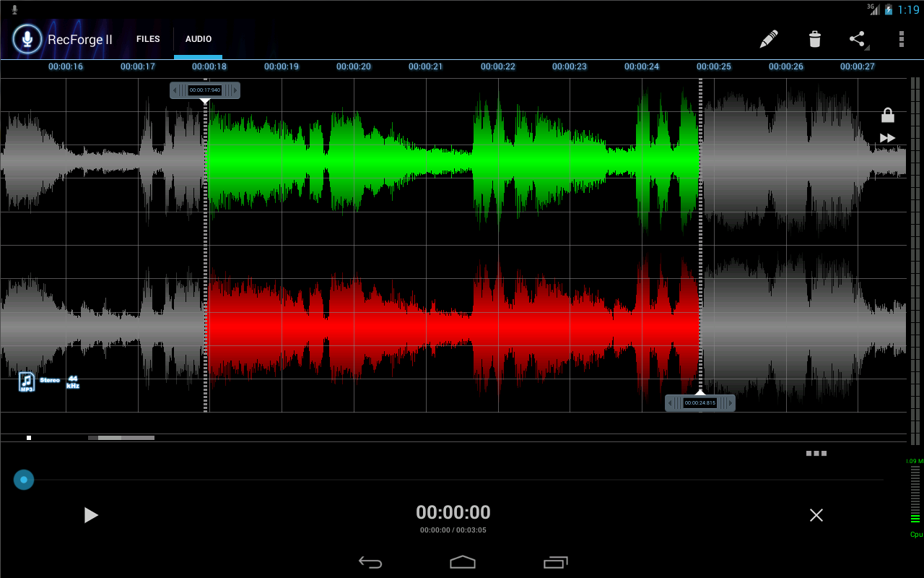Viewport: 924px width, 578px height.
Task: Tap the 44 kHz sample rate label
Action: [74, 382]
